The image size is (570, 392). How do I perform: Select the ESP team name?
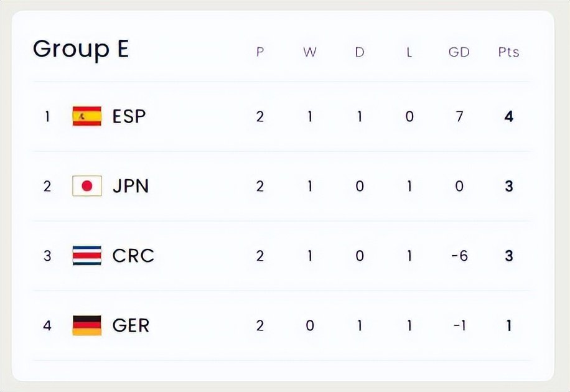click(x=129, y=116)
